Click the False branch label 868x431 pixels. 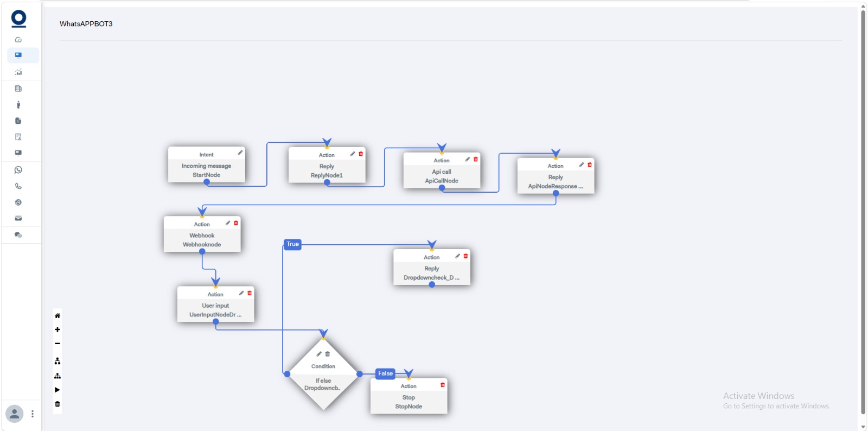pos(385,373)
